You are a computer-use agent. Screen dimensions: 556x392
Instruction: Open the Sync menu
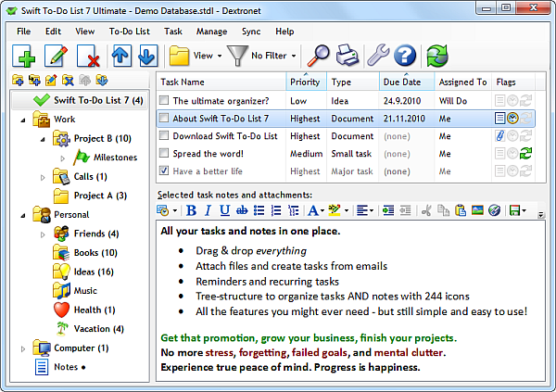251,32
